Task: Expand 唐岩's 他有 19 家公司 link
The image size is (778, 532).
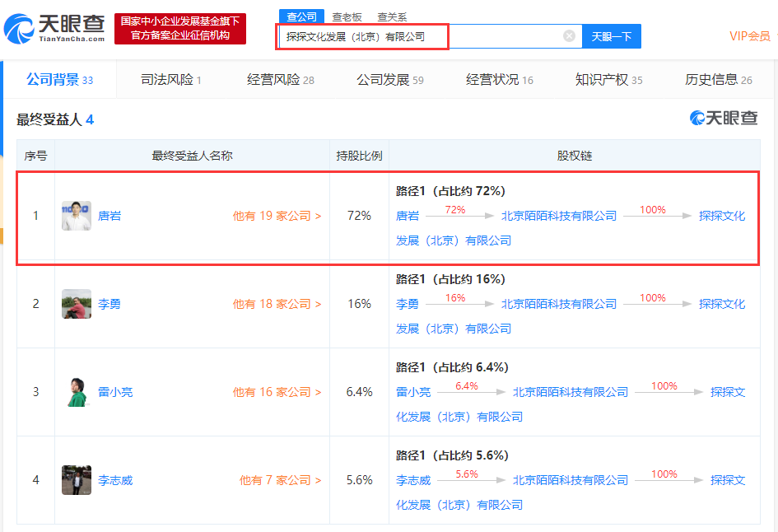Action: [277, 216]
